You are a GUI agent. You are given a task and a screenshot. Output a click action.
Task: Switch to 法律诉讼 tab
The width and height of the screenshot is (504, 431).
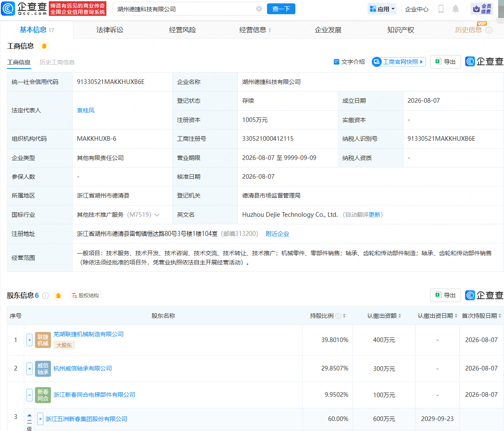pyautogui.click(x=110, y=30)
